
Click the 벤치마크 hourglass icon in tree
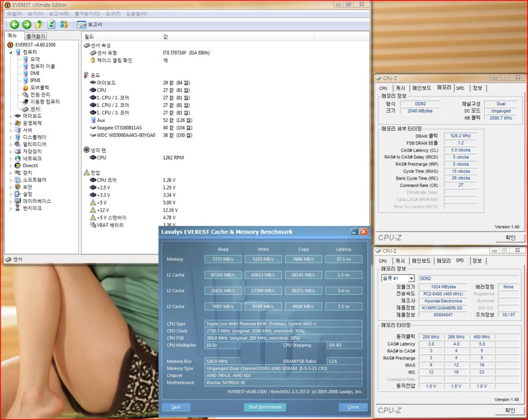pyautogui.click(x=18, y=208)
